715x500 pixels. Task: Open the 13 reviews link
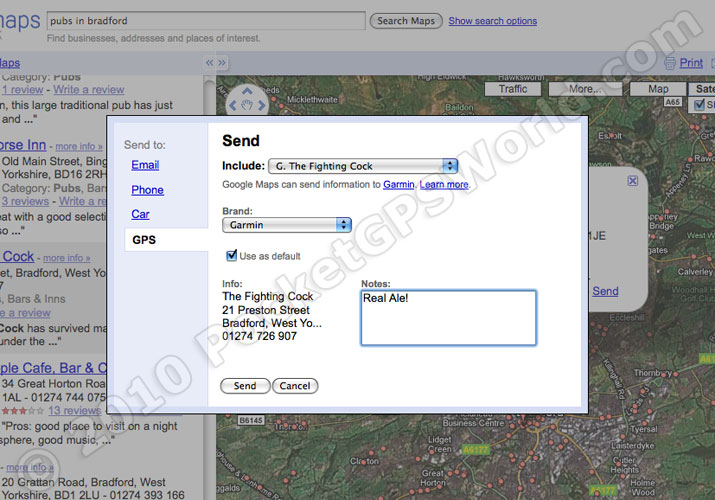click(x=75, y=410)
